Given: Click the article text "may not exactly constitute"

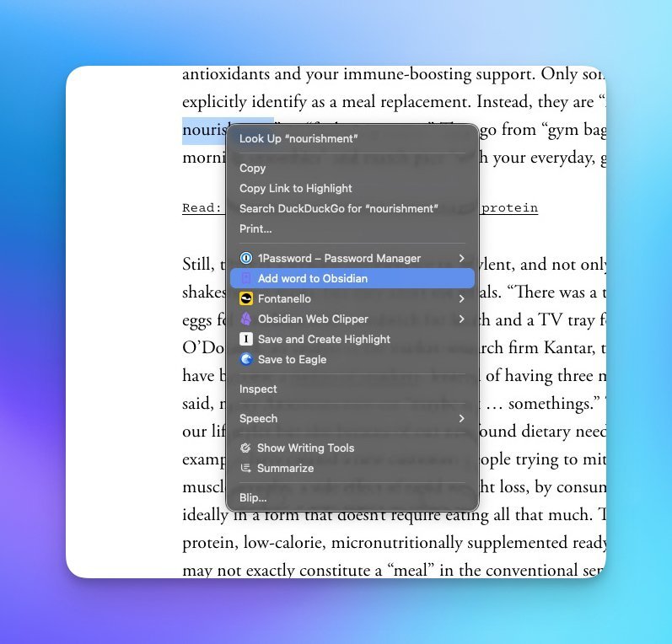Looking at the screenshot, I should tap(282, 571).
